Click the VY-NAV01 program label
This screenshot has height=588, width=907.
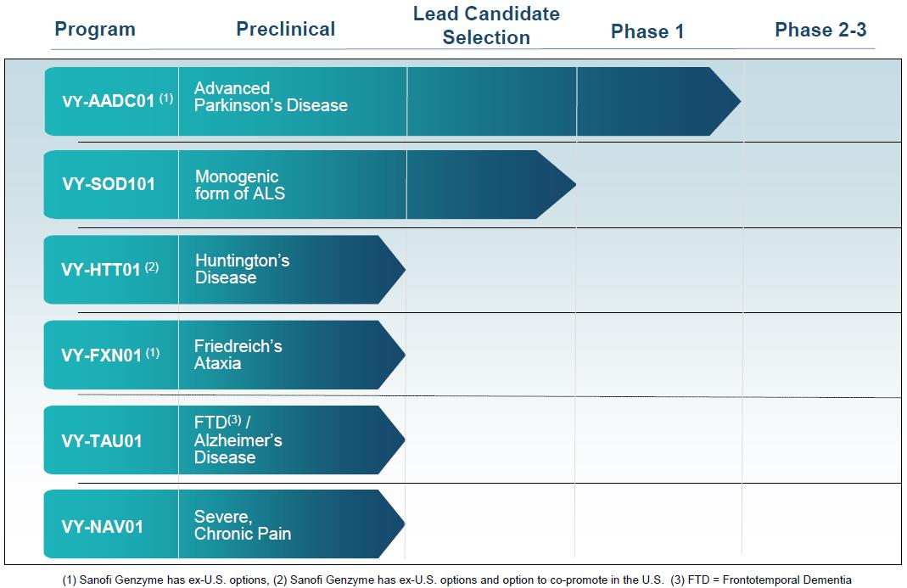pos(103,526)
